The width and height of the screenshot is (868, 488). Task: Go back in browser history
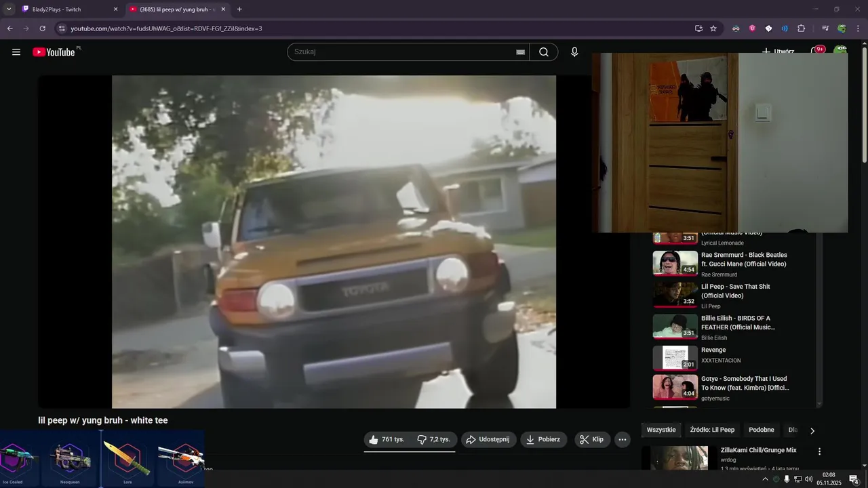(x=10, y=28)
